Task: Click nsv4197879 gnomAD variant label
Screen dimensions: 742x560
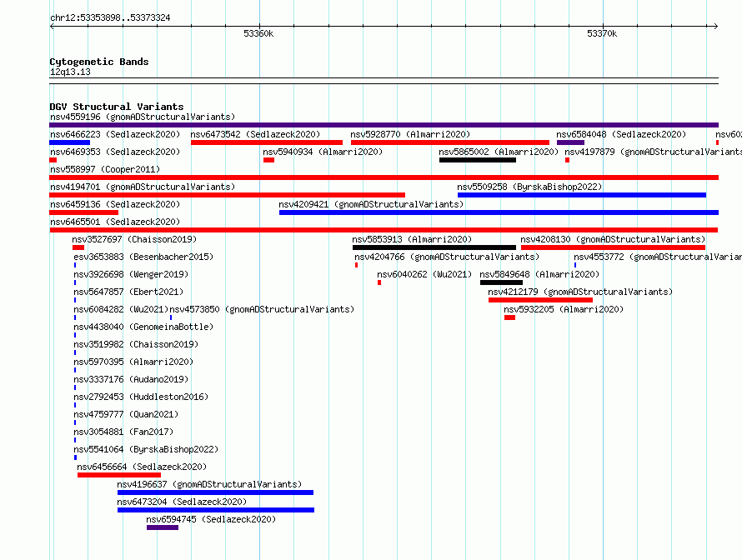Action: (x=653, y=152)
